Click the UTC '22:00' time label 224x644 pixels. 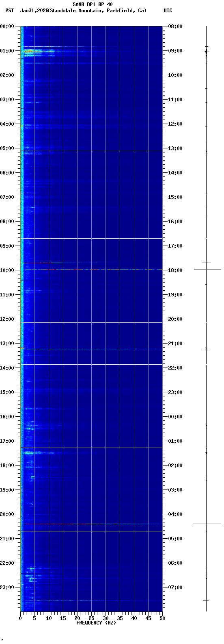[175, 368]
